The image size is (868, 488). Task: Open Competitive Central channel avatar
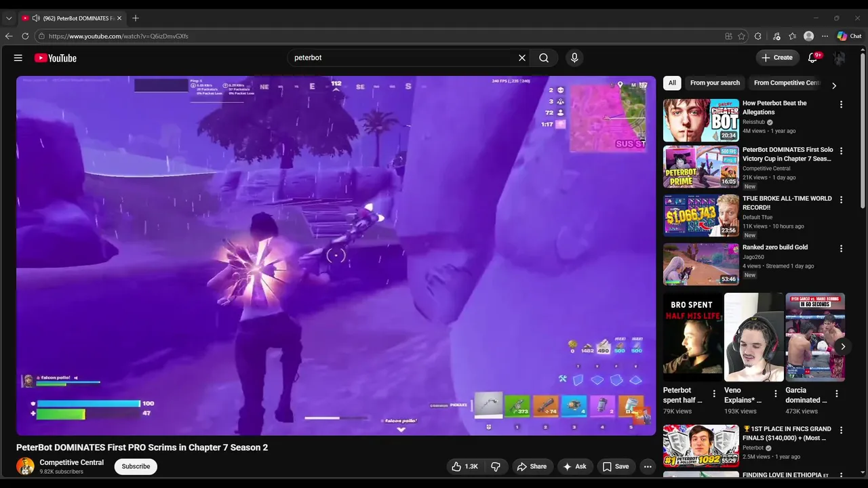coord(25,466)
